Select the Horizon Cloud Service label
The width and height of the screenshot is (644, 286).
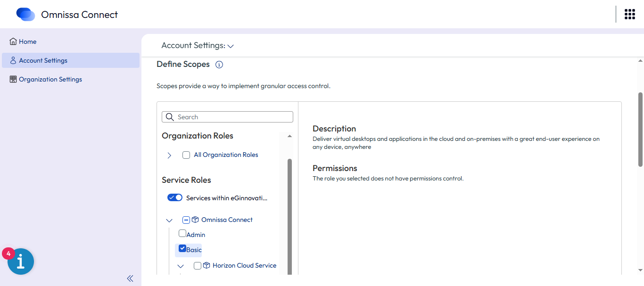pyautogui.click(x=244, y=265)
